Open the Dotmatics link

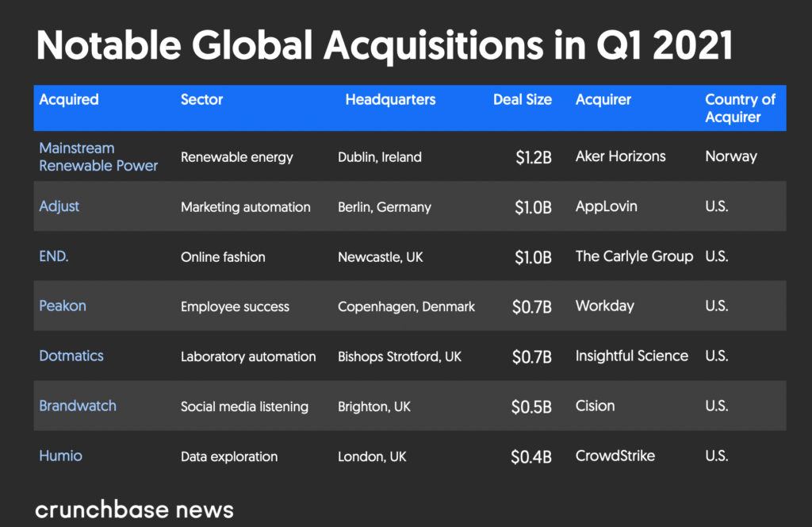(x=71, y=356)
